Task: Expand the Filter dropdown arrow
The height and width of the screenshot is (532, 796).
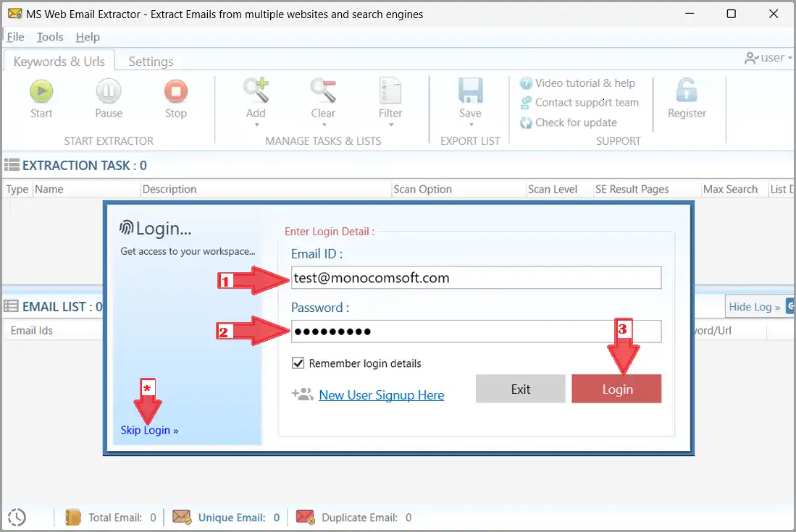Action: click(391, 124)
